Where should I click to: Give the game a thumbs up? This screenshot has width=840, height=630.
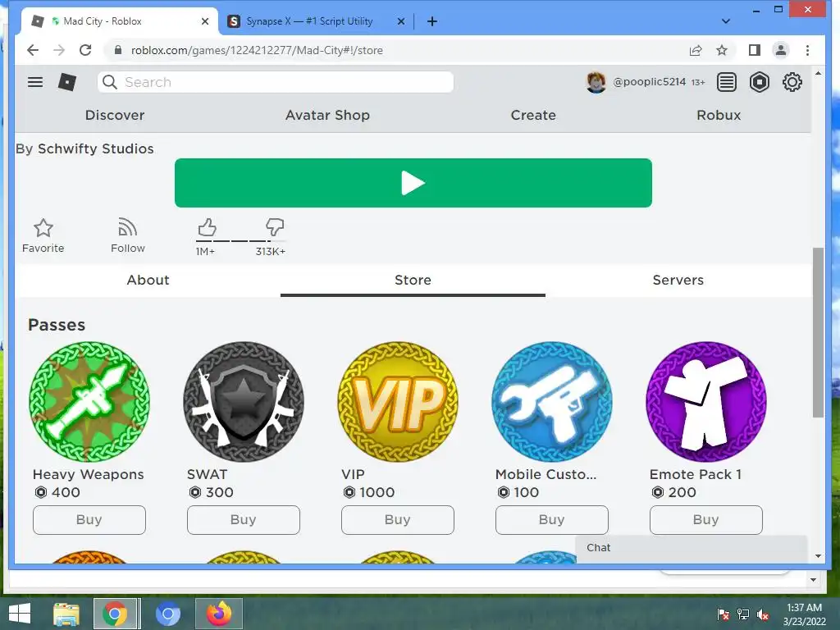click(207, 228)
